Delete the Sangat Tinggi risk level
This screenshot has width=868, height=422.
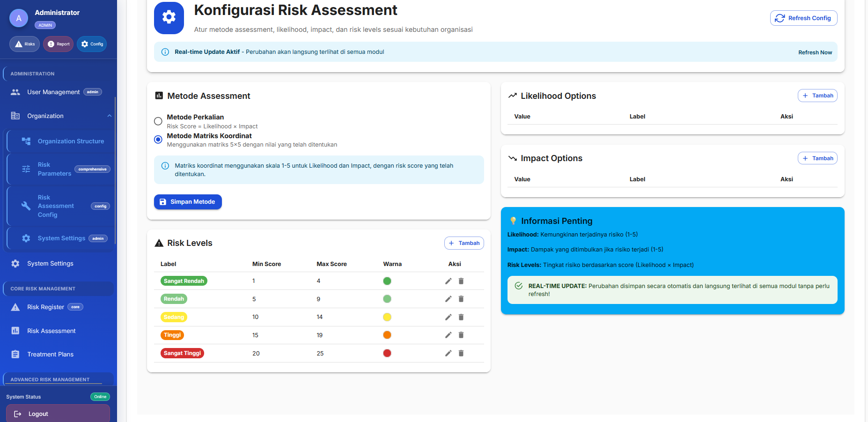point(461,353)
